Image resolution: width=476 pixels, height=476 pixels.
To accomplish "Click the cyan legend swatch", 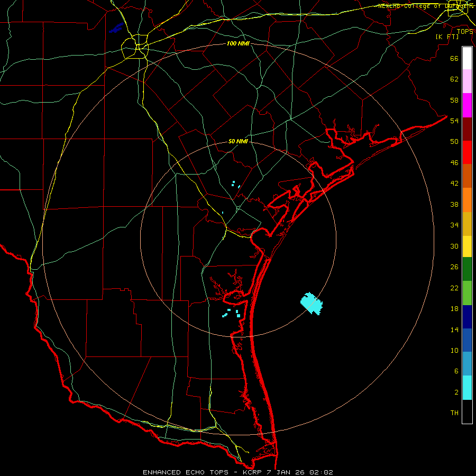I will [x=467, y=388].
